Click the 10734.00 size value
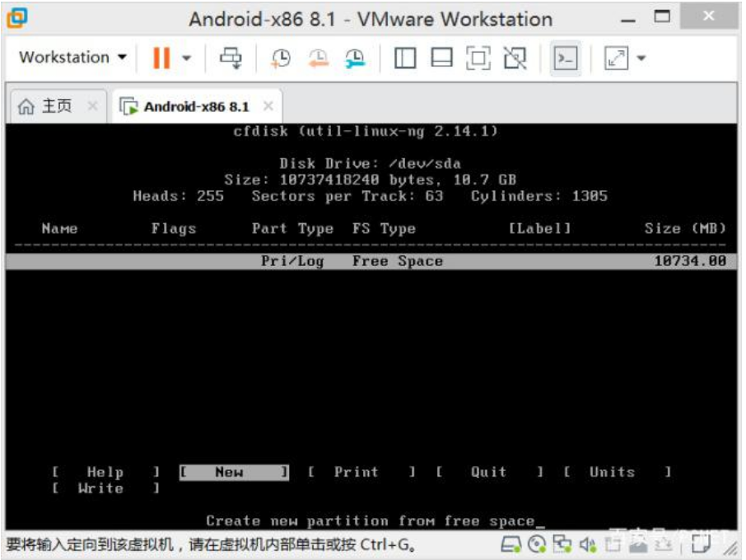The image size is (746, 560). click(x=690, y=261)
